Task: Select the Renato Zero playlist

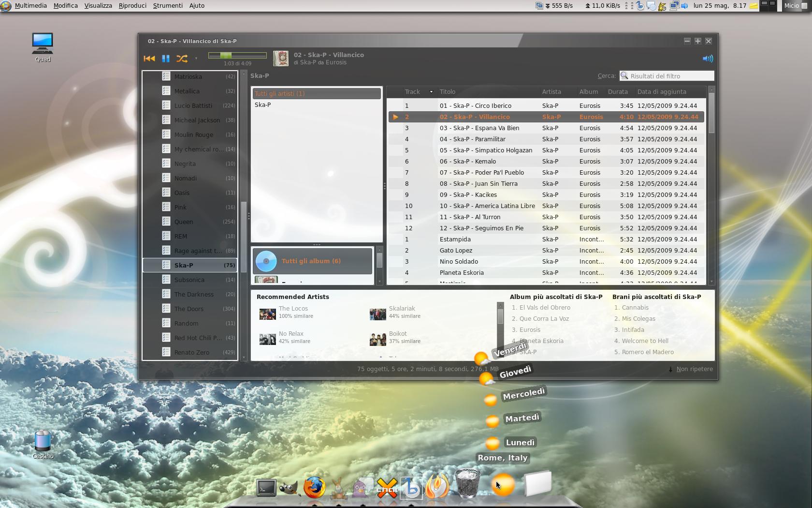Action: (x=190, y=352)
